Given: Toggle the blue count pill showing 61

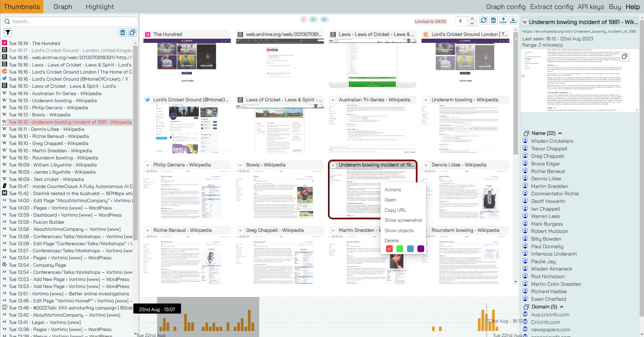Looking at the screenshot, I should click(324, 20).
